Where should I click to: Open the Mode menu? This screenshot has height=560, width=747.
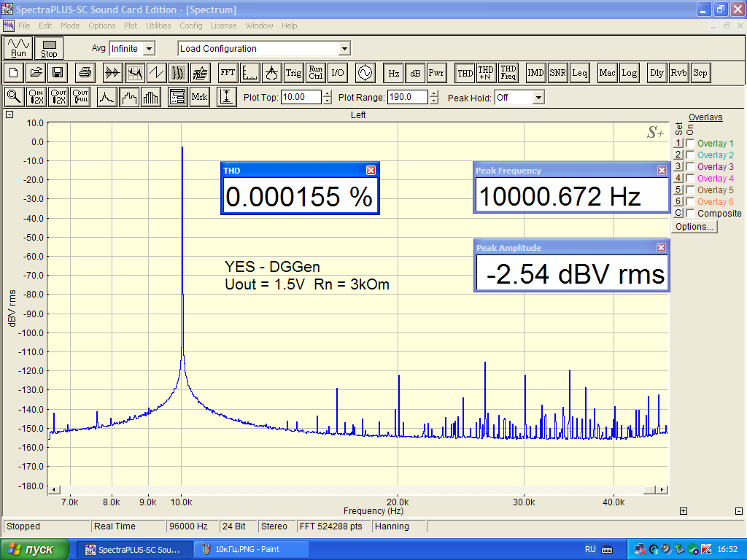click(x=70, y=26)
